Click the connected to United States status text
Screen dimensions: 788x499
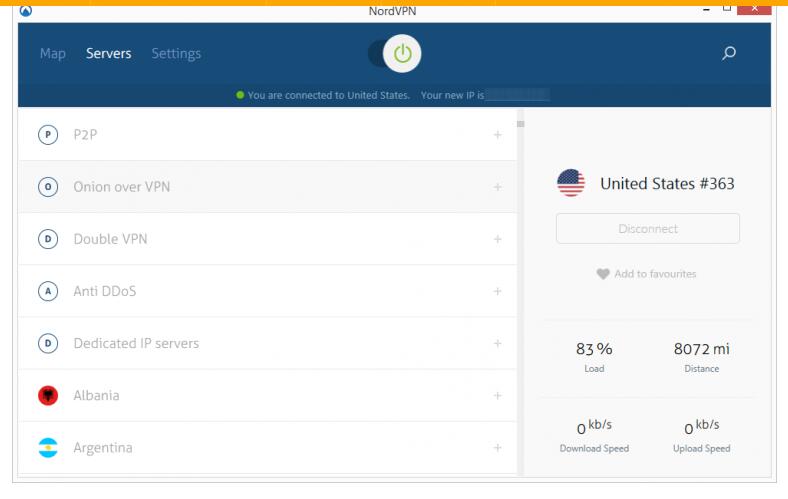(x=329, y=95)
